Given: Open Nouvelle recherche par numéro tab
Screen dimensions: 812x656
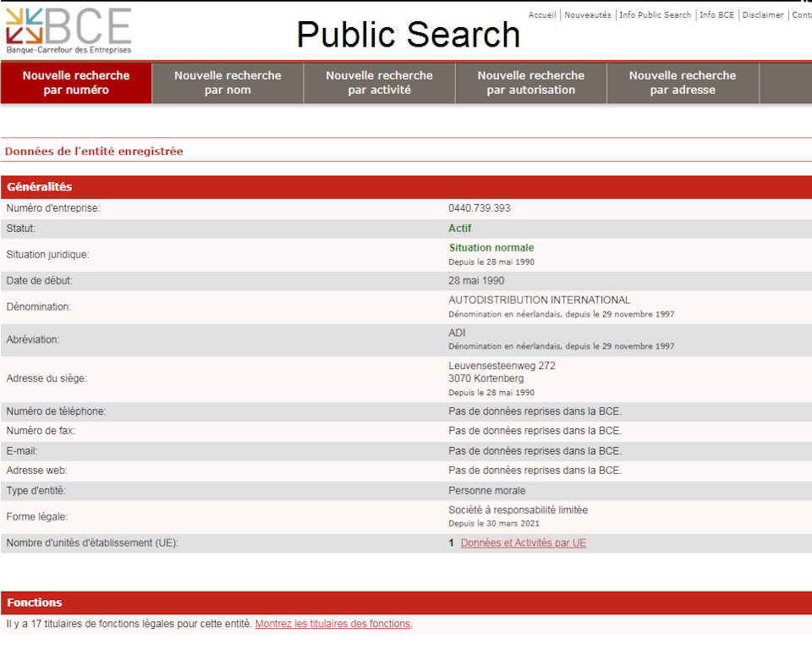Looking at the screenshot, I should [x=76, y=83].
